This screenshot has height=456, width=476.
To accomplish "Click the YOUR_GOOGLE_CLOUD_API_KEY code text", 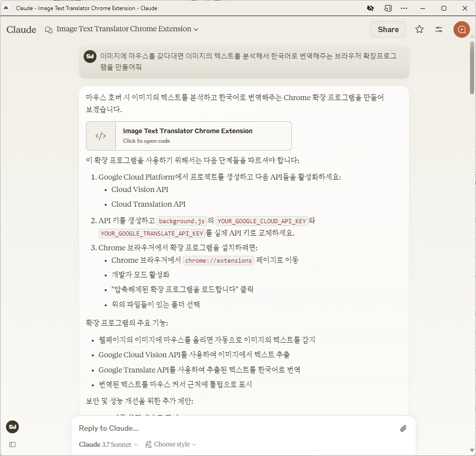I will [262, 221].
